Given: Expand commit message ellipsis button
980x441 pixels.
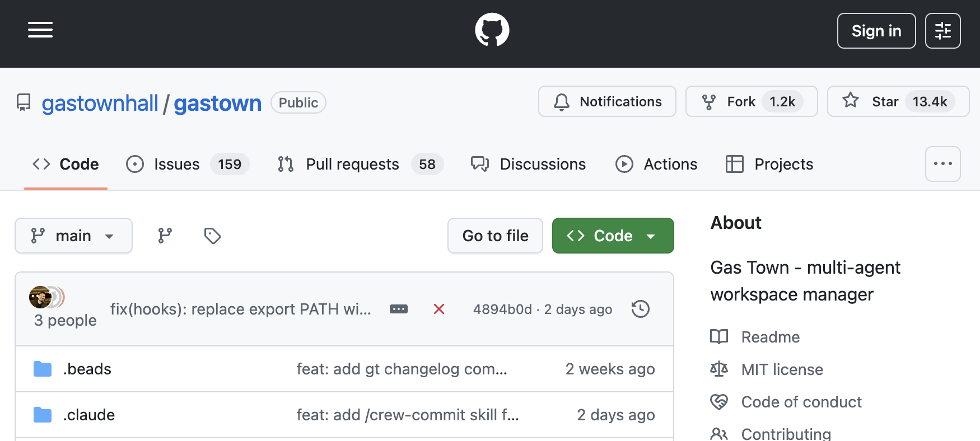Looking at the screenshot, I should tap(399, 309).
